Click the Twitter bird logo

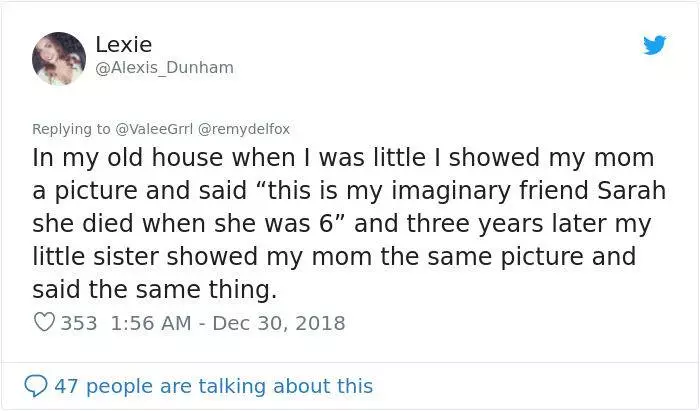coord(654,45)
